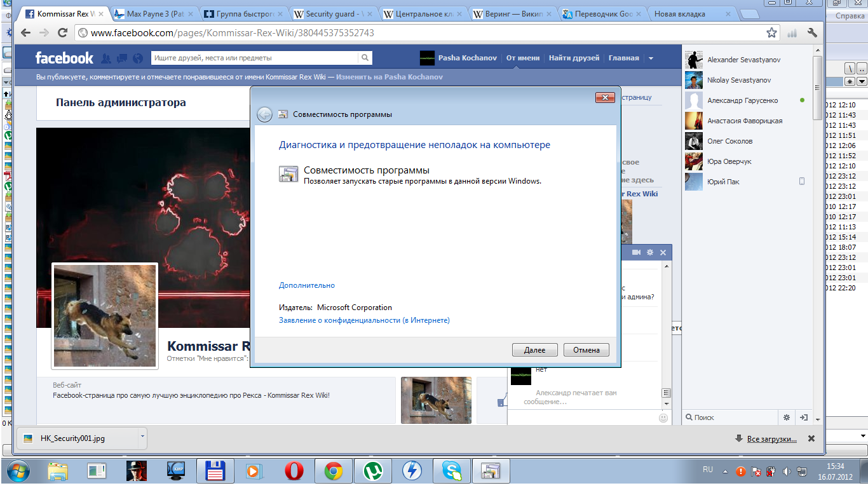Close the downloads bar with the X
868x488 pixels.
(x=811, y=438)
